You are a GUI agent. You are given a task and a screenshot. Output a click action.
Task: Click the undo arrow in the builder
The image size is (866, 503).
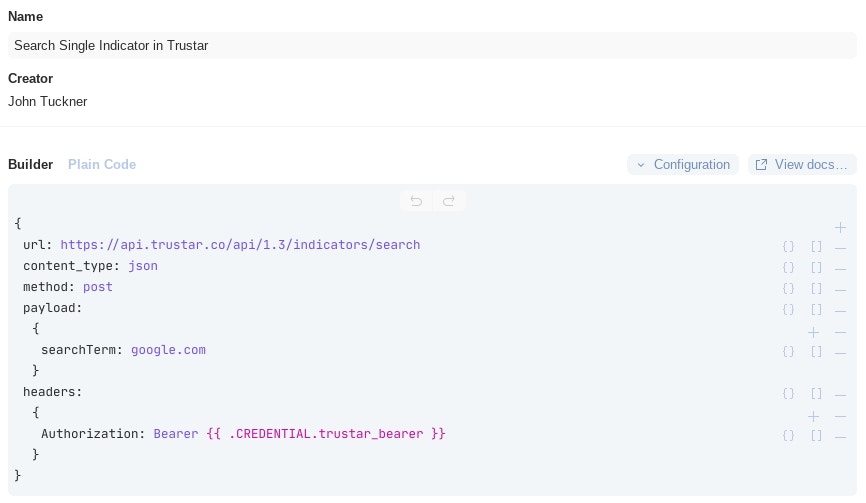416,201
